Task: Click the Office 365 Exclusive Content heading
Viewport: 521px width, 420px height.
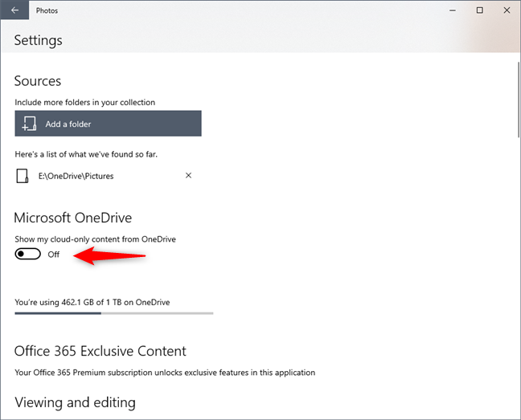Action: tap(101, 351)
